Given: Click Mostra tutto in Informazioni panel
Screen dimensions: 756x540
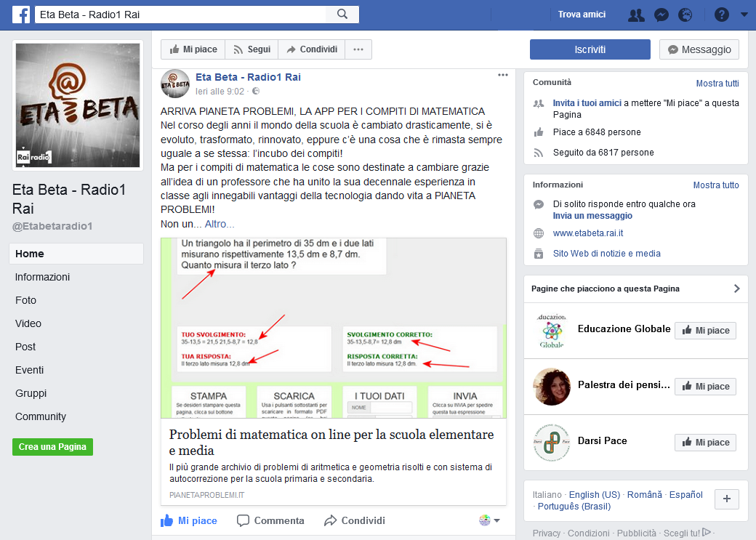Looking at the screenshot, I should coord(716,185).
